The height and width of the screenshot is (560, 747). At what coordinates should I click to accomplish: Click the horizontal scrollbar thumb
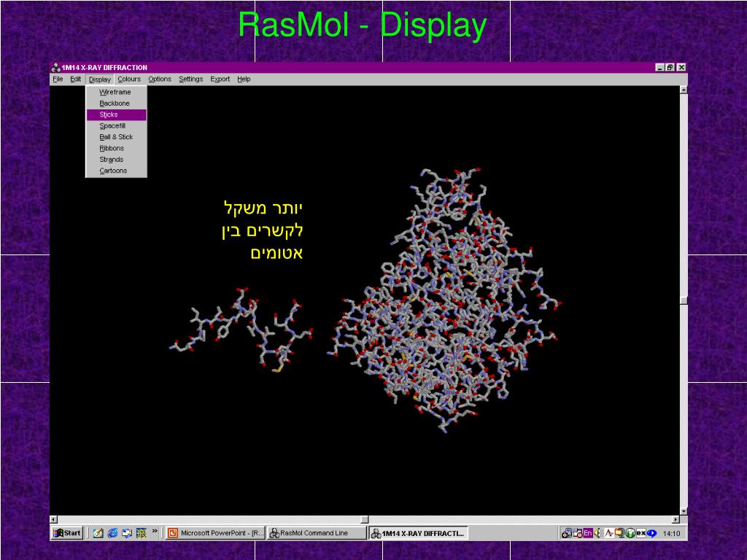tap(365, 519)
